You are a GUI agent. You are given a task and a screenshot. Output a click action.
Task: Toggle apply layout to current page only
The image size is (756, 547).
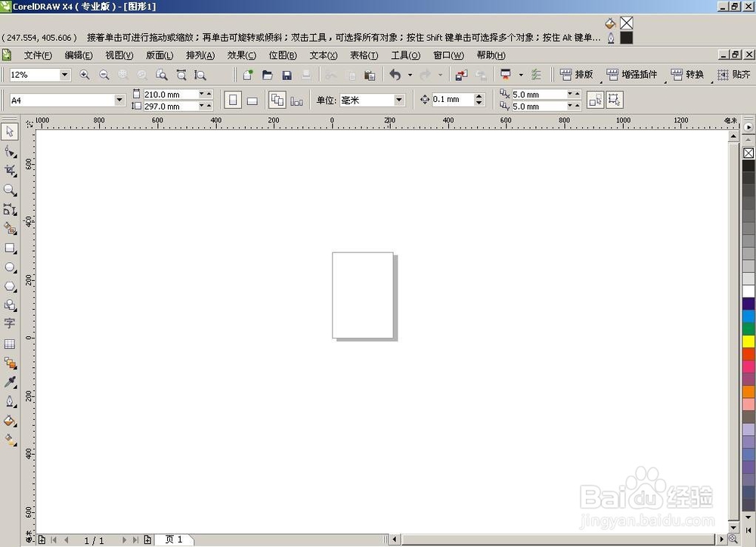(296, 100)
